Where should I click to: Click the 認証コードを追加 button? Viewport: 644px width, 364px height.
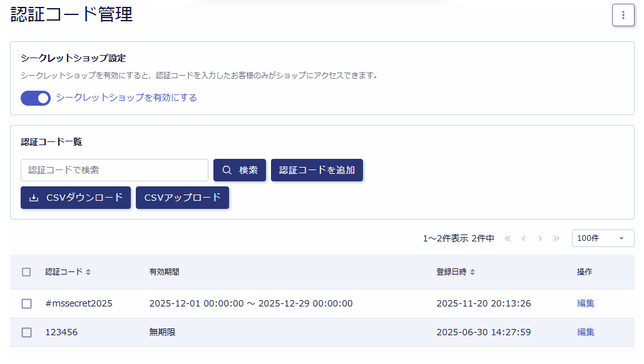[317, 170]
